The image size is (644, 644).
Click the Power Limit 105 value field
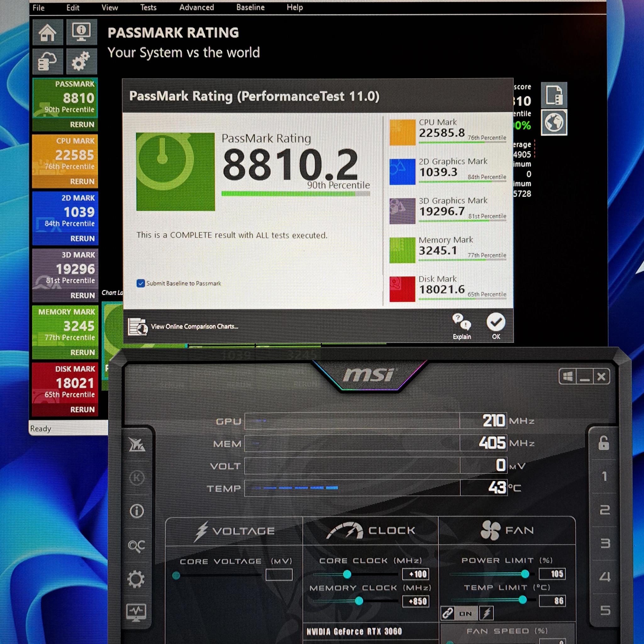point(552,574)
